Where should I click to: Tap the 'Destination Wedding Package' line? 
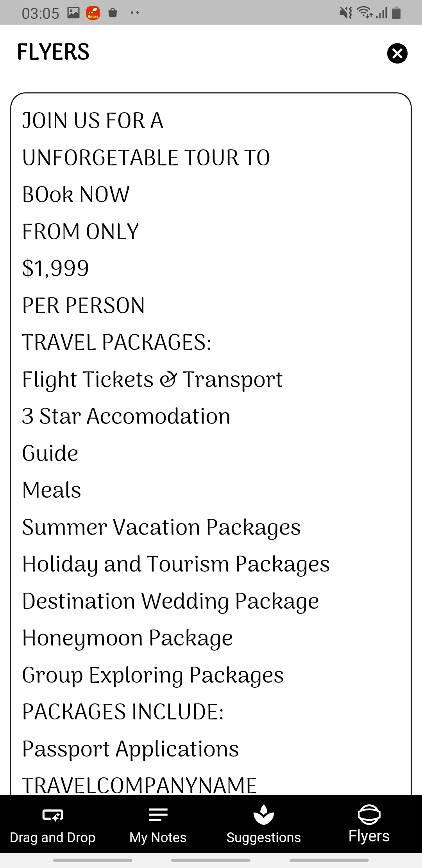click(x=170, y=601)
